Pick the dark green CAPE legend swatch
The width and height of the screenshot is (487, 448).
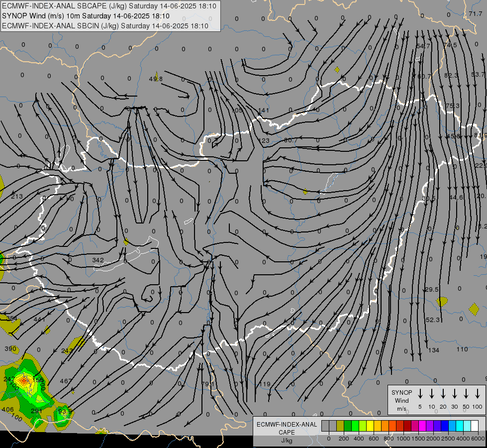(348, 426)
